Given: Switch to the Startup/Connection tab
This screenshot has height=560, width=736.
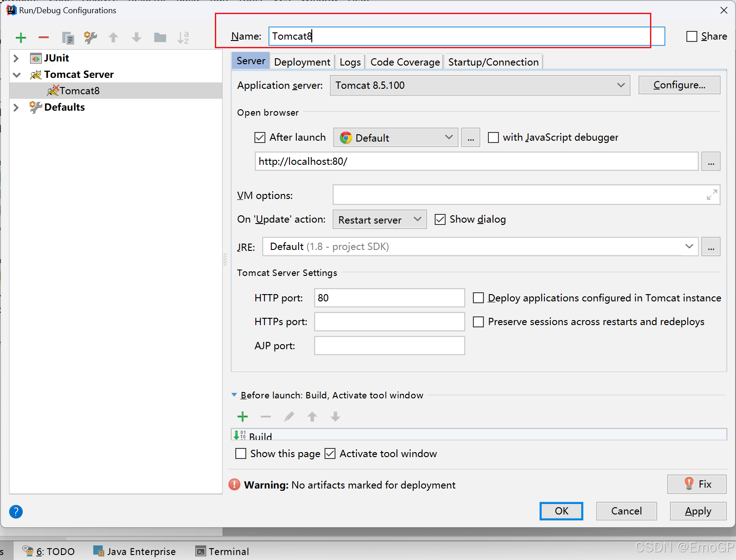Looking at the screenshot, I should click(x=493, y=62).
